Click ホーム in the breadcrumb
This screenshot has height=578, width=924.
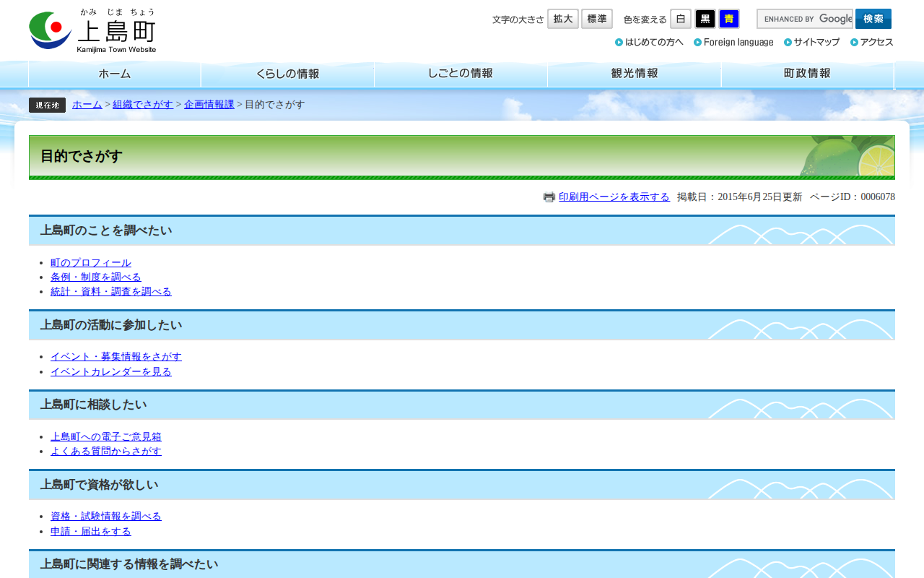point(87,105)
